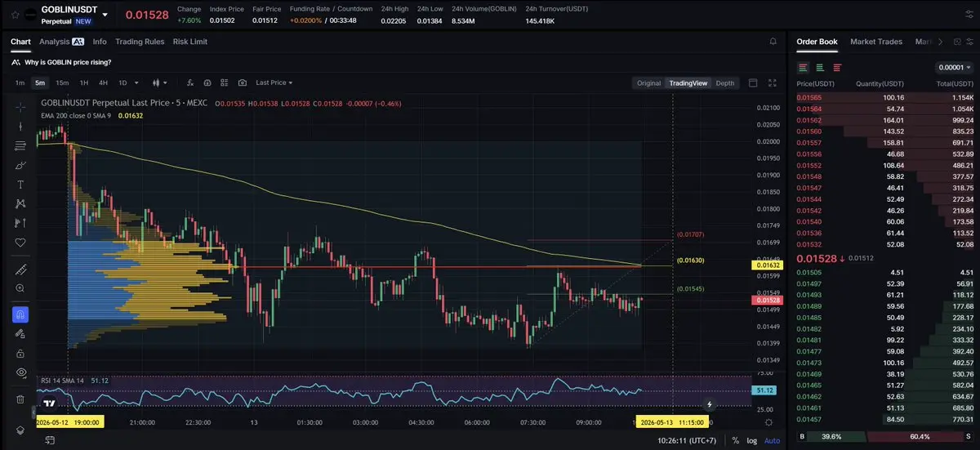Open the indicators fx menu
Screen dimensions: 980x450
pyautogui.click(x=189, y=82)
